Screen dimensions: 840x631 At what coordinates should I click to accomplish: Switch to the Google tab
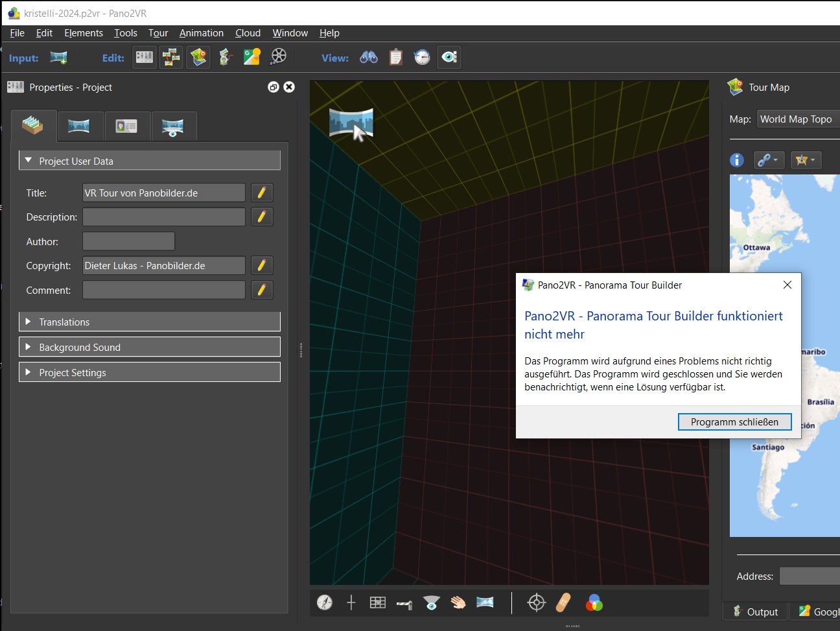coord(815,612)
